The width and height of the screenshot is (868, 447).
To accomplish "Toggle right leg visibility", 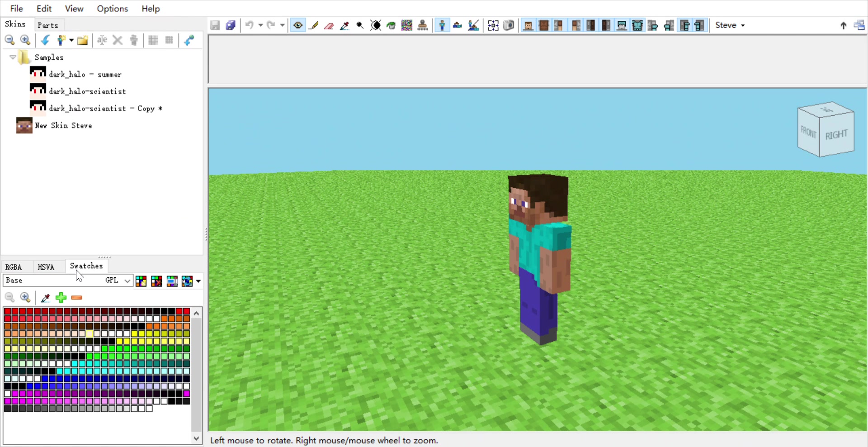I will tap(606, 25).
